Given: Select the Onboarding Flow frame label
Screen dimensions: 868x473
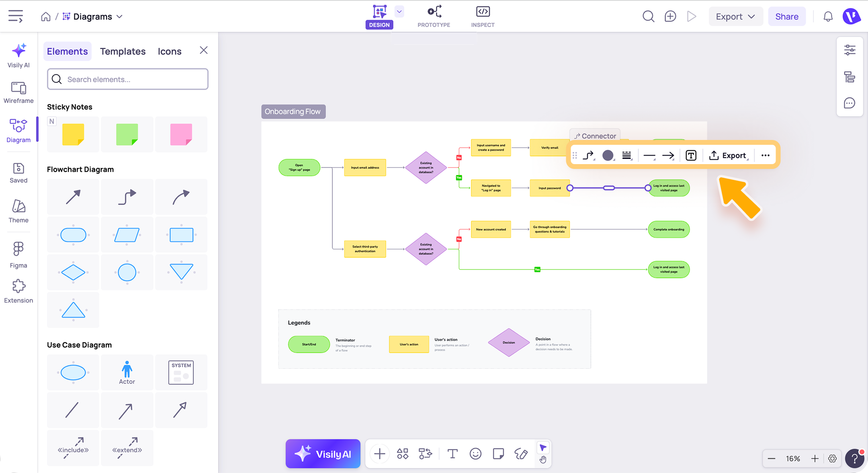Looking at the screenshot, I should coord(293,111).
